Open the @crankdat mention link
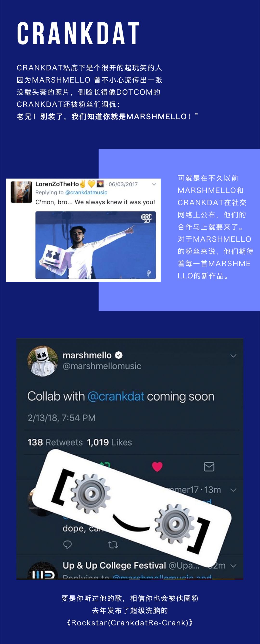Viewport: 260px width, 644px height. tap(116, 397)
